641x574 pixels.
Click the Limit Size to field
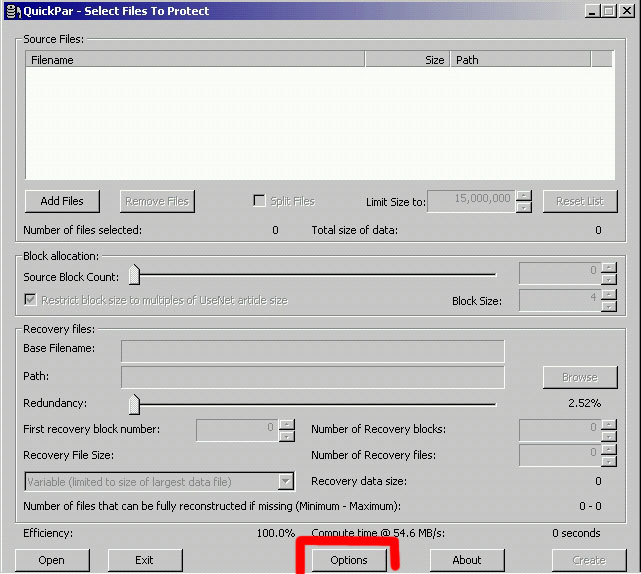[471, 201]
